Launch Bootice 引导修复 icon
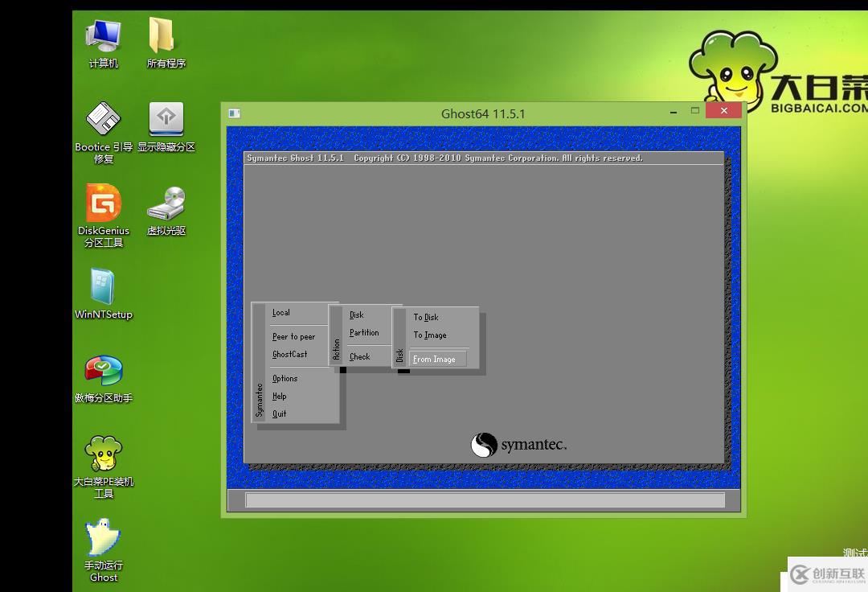The height and width of the screenshot is (592, 868). [104, 133]
